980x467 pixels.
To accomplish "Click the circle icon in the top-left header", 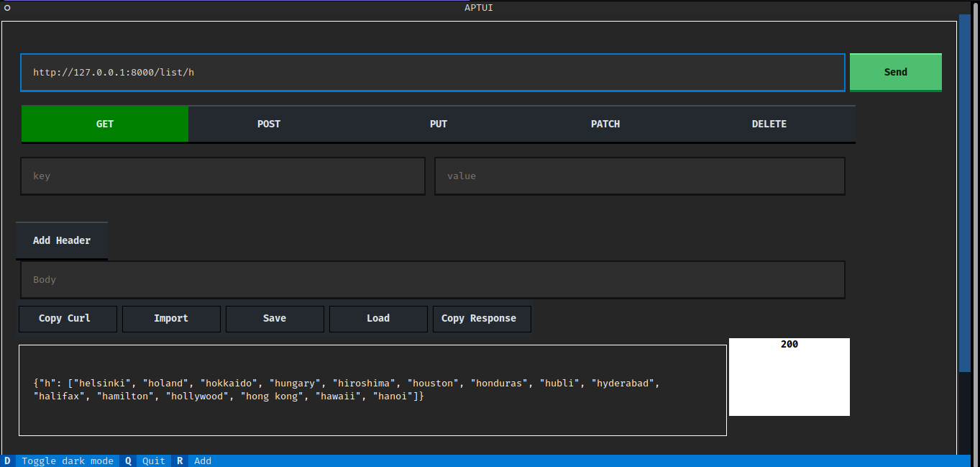I will [x=7, y=8].
